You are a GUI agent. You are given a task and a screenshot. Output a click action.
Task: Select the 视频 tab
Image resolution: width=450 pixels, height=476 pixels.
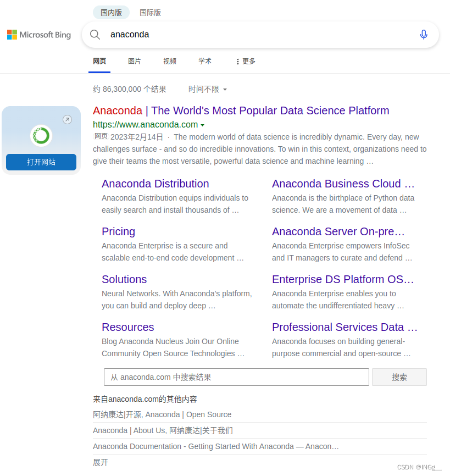tap(170, 62)
